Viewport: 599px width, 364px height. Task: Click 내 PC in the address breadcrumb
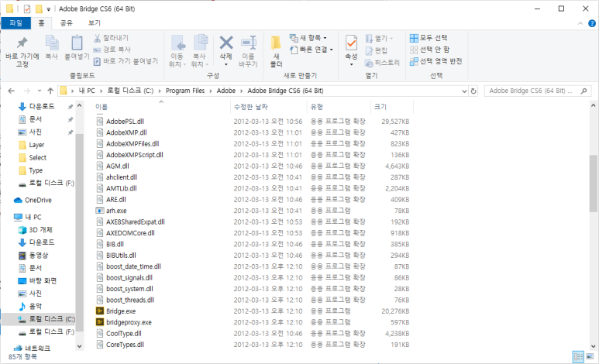coord(87,91)
